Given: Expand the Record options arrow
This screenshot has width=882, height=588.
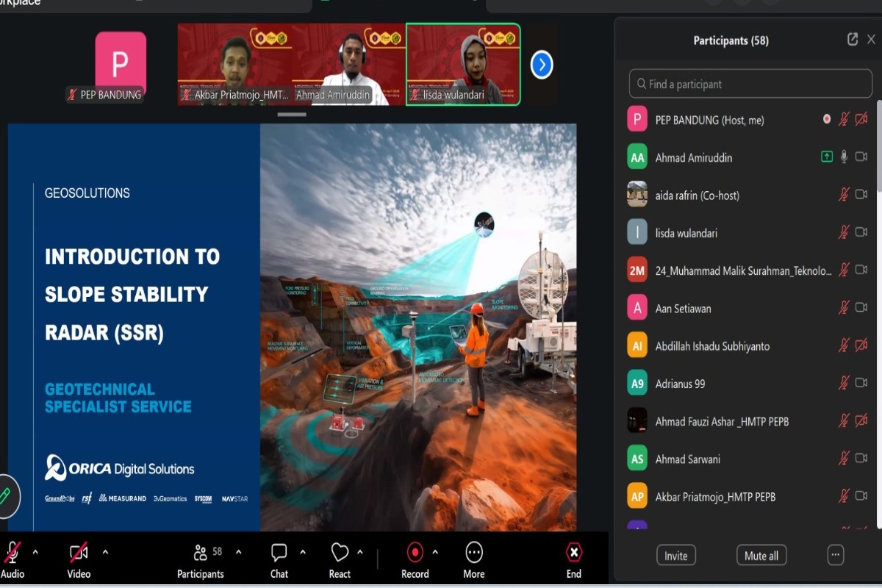Looking at the screenshot, I should point(435,552).
